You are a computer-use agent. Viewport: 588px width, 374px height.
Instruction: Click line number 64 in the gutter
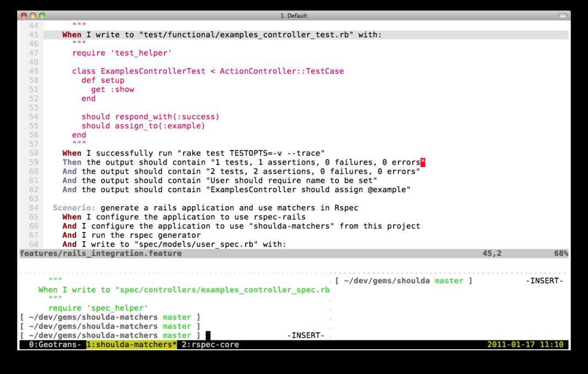point(34,208)
